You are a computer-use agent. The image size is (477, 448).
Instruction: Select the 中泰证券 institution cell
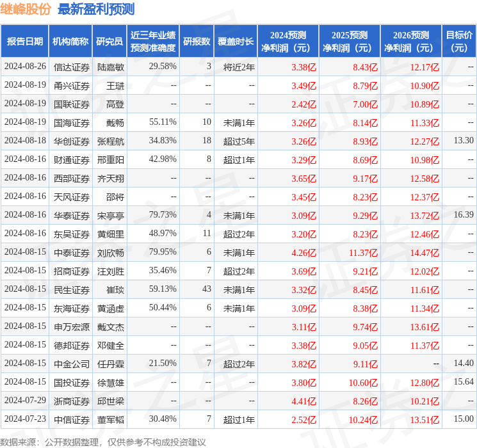point(72,253)
